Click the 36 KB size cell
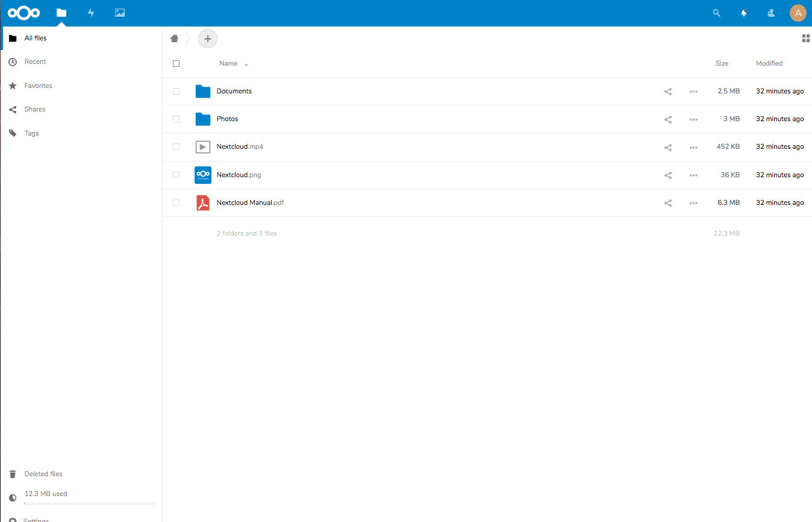Screen dimensions: 812x522 pyautogui.click(x=730, y=175)
